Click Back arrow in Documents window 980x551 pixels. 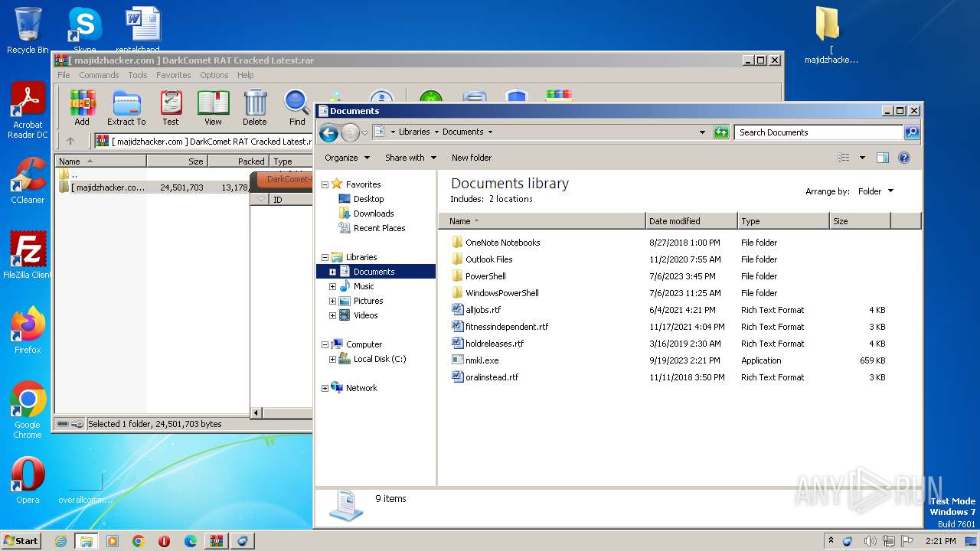pos(328,132)
